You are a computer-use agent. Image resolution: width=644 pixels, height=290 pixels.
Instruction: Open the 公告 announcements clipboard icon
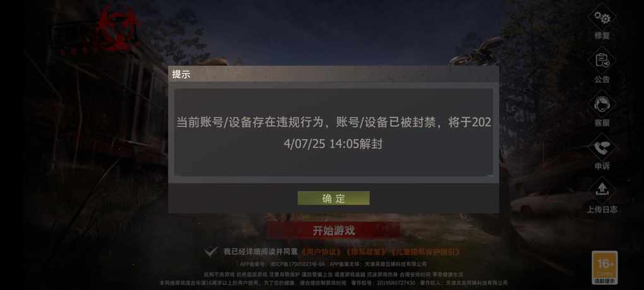click(602, 61)
